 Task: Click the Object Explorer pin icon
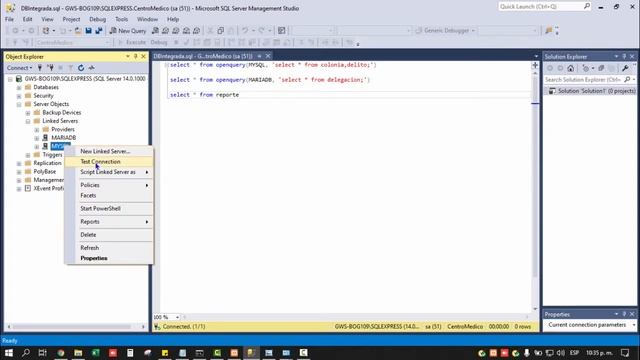tap(136, 56)
